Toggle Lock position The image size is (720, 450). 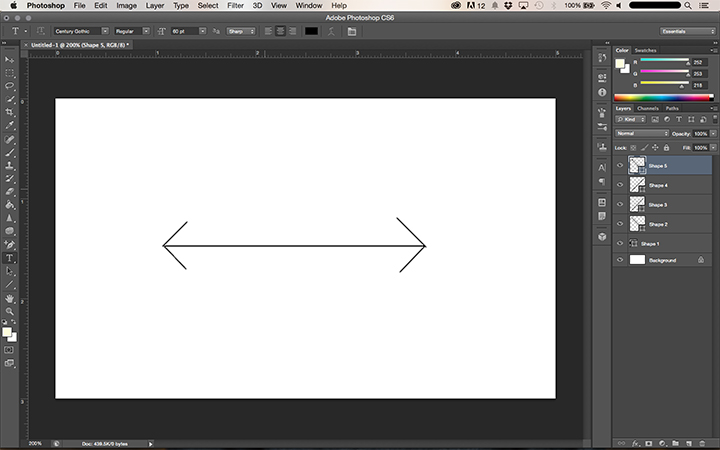pyautogui.click(x=655, y=148)
